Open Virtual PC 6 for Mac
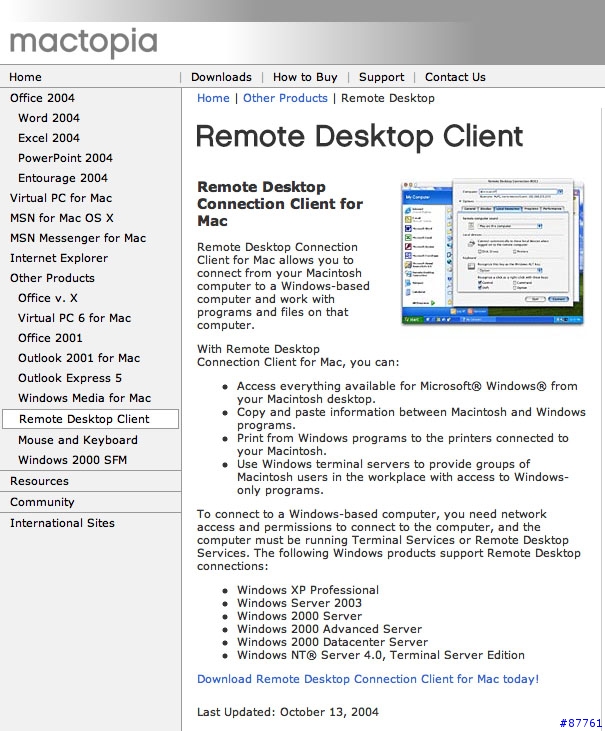Image resolution: width=605 pixels, height=731 pixels. pyautogui.click(x=75, y=318)
